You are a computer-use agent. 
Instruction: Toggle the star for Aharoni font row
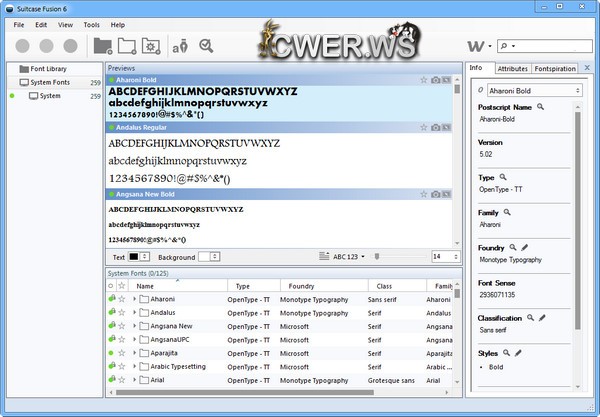[122, 299]
